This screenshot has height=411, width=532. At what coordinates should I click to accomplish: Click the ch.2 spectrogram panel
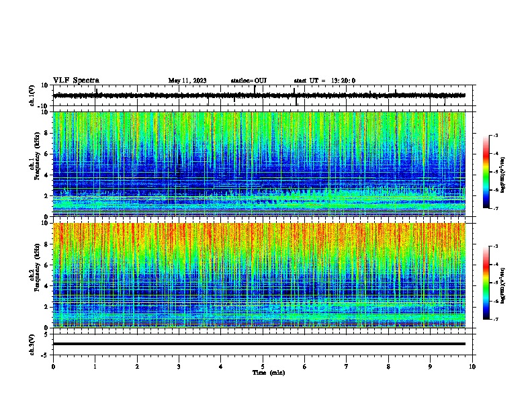tap(259, 275)
